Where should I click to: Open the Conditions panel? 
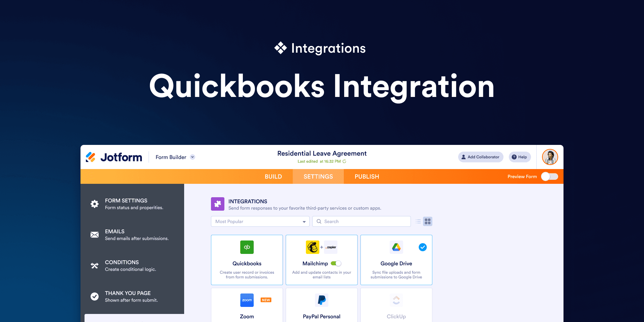[x=122, y=265]
